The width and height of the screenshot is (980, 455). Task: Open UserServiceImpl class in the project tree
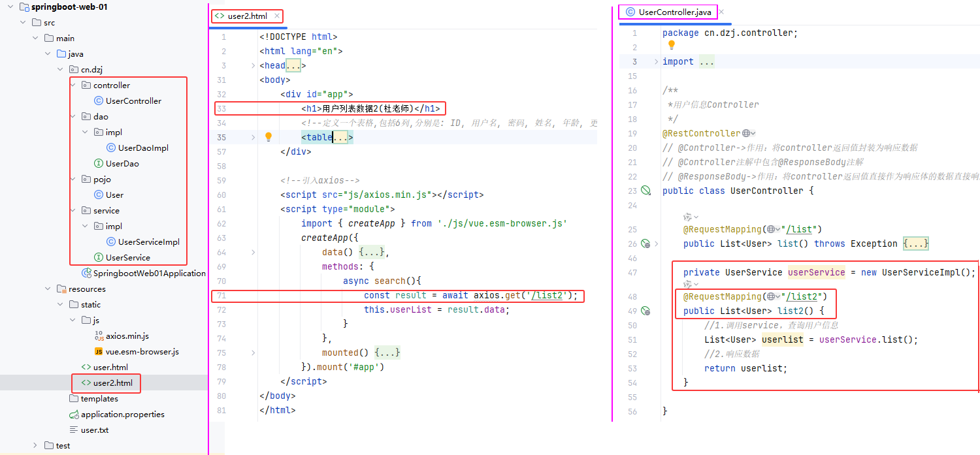click(148, 242)
